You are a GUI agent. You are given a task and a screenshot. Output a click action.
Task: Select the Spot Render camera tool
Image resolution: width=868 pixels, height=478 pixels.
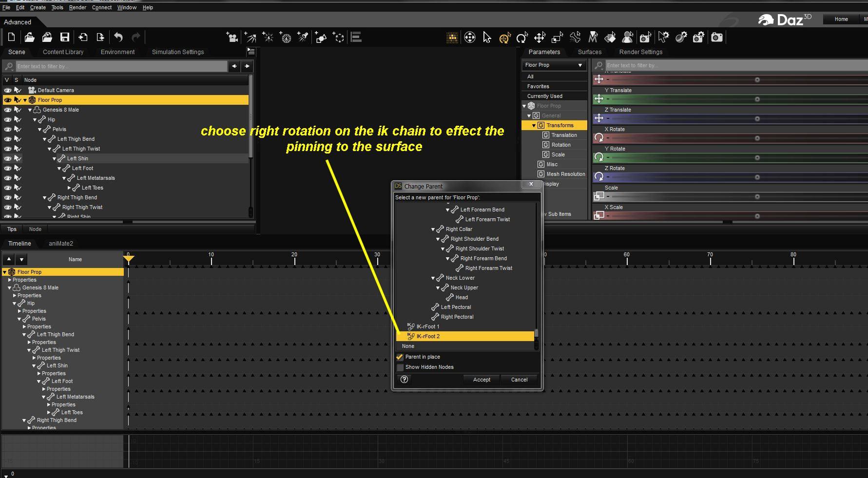(x=645, y=37)
